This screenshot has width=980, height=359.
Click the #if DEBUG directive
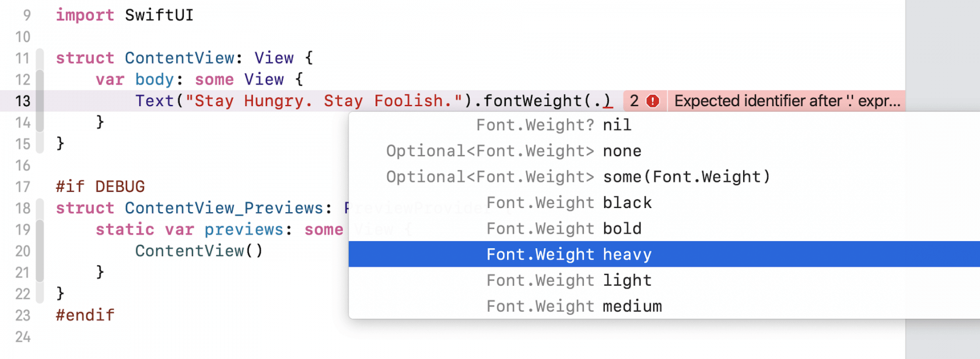tap(99, 186)
